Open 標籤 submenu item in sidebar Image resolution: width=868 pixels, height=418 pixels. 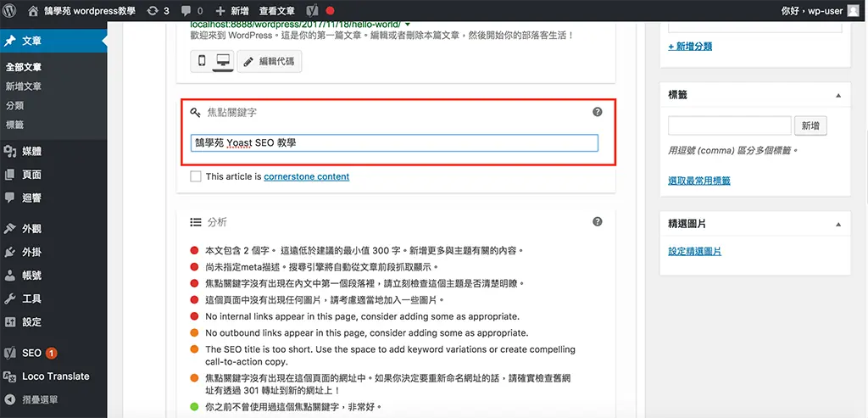click(x=15, y=125)
